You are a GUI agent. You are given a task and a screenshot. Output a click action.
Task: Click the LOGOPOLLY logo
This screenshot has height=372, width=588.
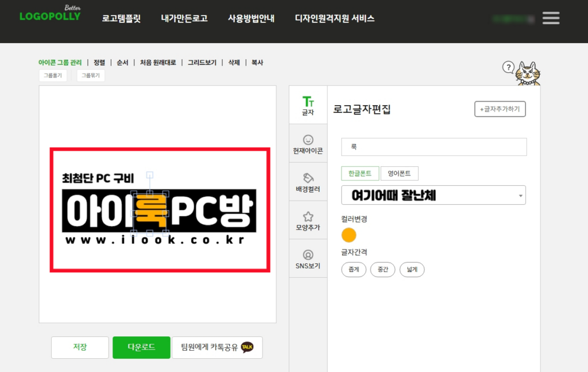[50, 14]
